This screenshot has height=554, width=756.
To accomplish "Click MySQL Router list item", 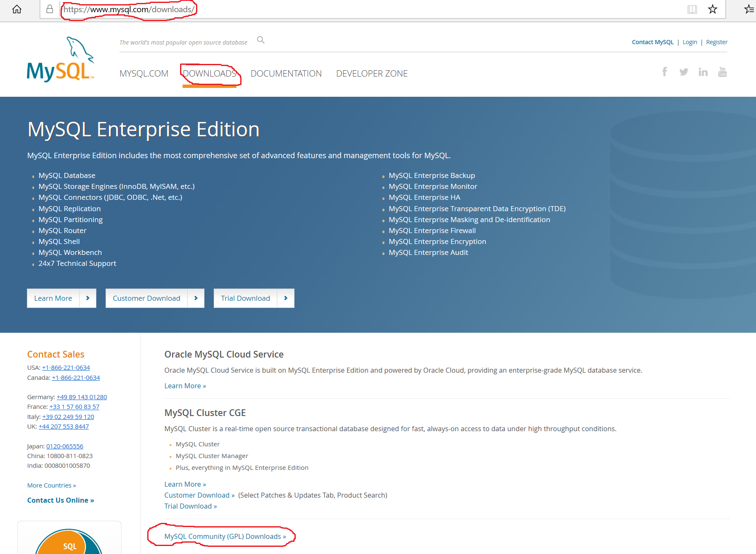I will (62, 231).
